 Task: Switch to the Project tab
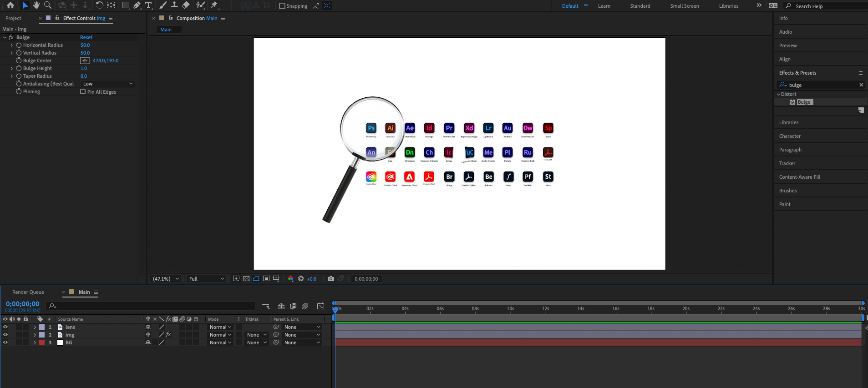[x=13, y=18]
